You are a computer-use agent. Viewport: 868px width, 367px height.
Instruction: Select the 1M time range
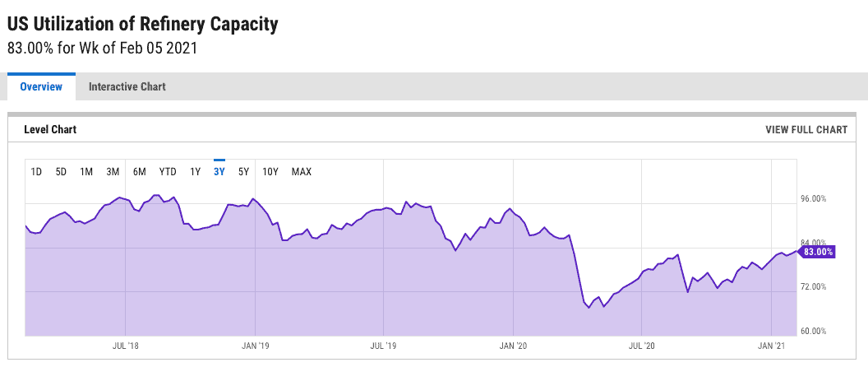(x=86, y=172)
